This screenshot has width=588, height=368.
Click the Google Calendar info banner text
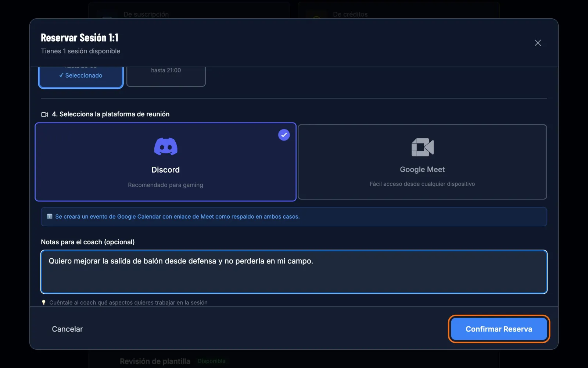[x=177, y=216]
